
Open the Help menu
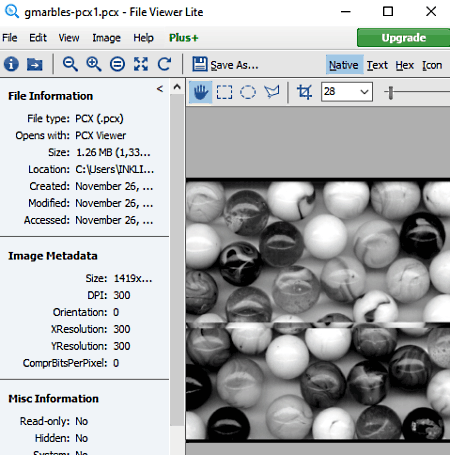[143, 38]
